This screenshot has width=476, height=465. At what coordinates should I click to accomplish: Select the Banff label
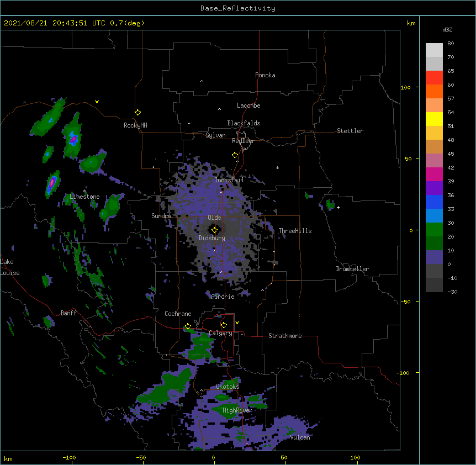(68, 313)
